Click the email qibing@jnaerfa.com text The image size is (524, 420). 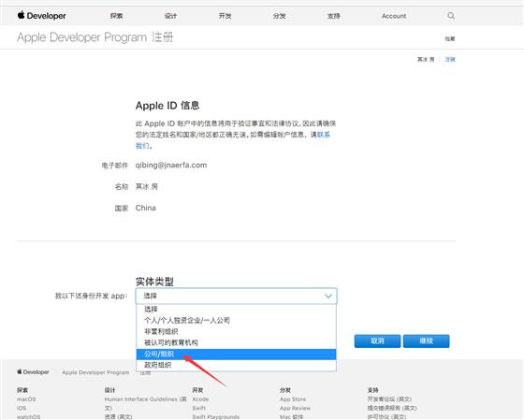(x=171, y=165)
